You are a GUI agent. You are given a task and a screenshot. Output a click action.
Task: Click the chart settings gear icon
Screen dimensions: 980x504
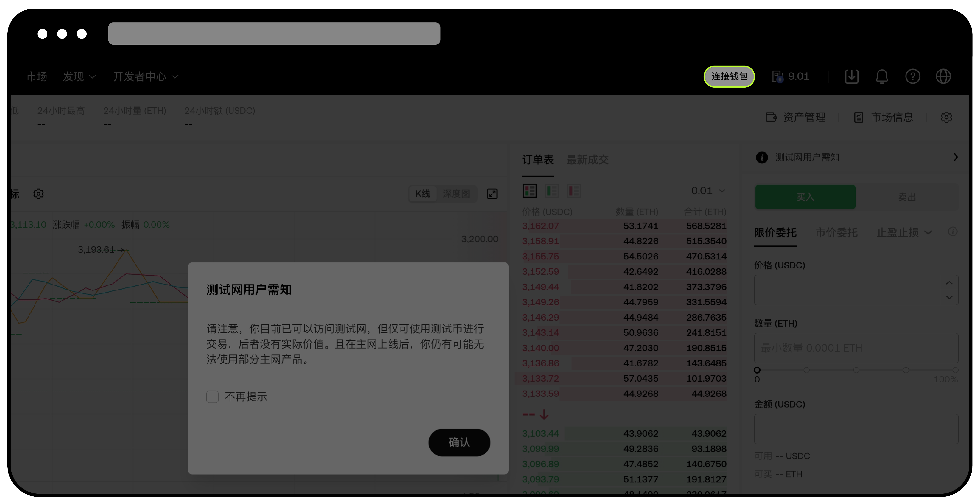coord(38,194)
